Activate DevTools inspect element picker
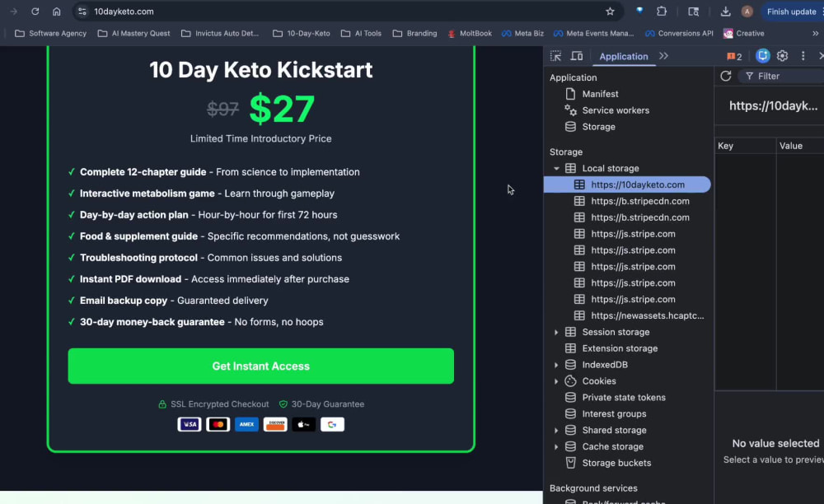824x504 pixels. pyautogui.click(x=555, y=56)
